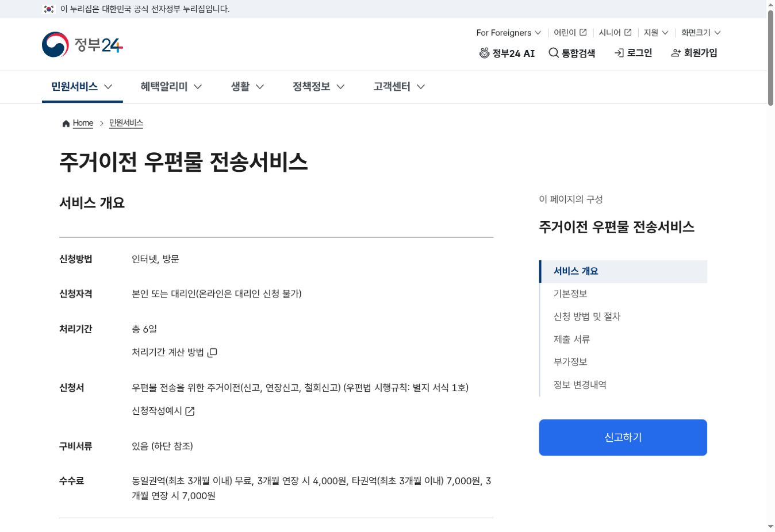The image size is (775, 532).
Task: Expand the 생활 menu chevron
Action: click(x=260, y=87)
